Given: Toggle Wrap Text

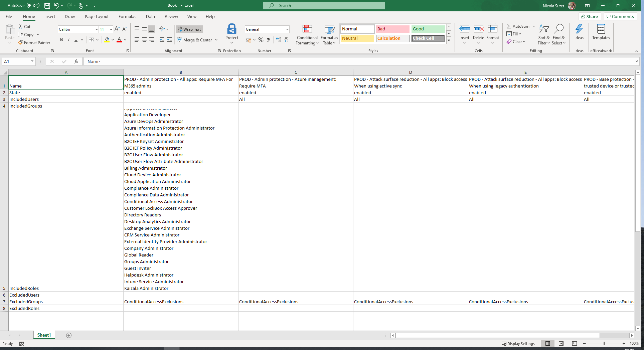Looking at the screenshot, I should pyautogui.click(x=189, y=29).
